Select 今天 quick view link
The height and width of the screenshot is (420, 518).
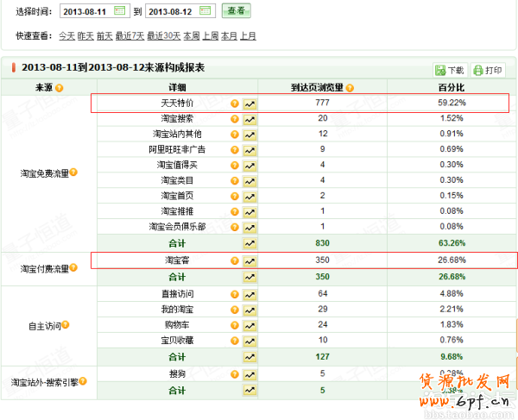coord(67,35)
